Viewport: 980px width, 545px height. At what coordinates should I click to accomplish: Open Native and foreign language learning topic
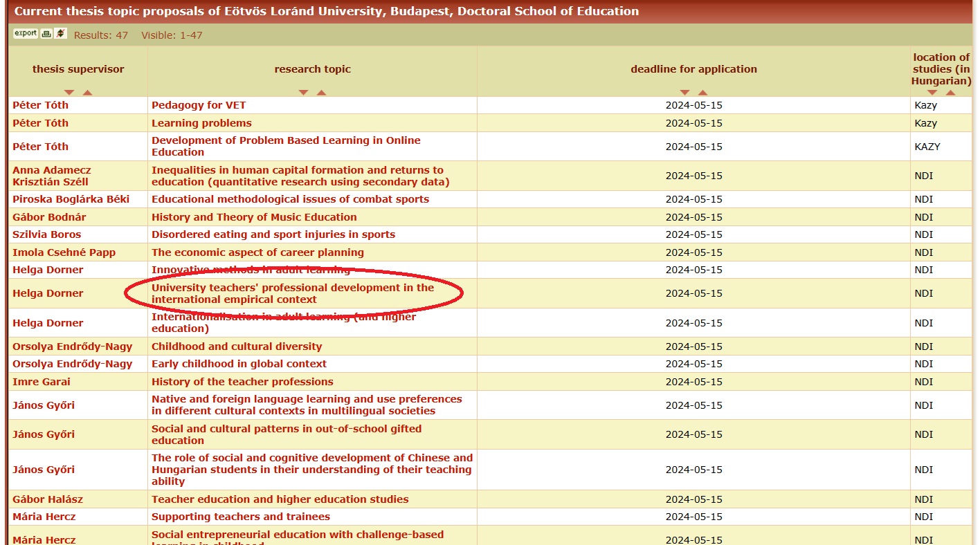pyautogui.click(x=307, y=405)
